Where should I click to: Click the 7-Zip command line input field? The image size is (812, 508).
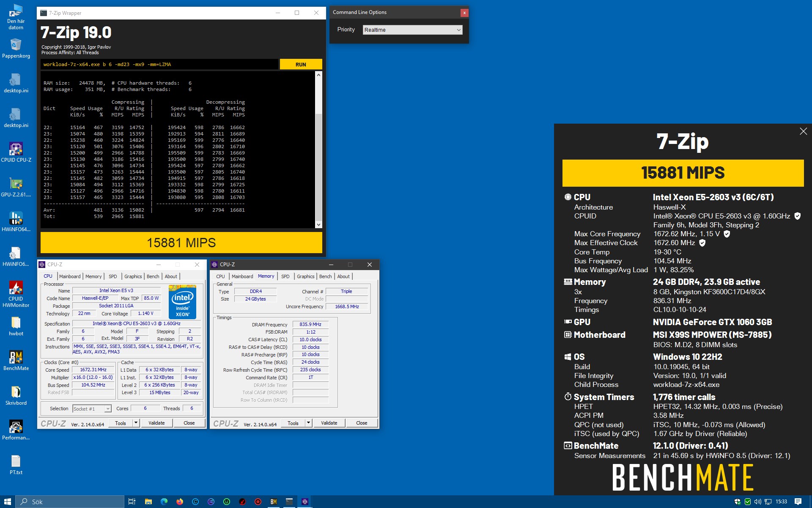[160, 64]
